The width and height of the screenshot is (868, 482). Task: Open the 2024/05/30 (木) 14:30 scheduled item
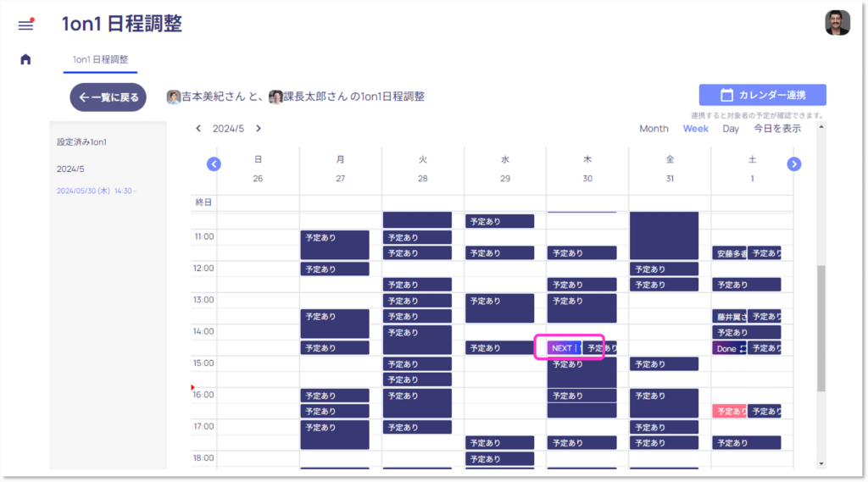point(96,191)
